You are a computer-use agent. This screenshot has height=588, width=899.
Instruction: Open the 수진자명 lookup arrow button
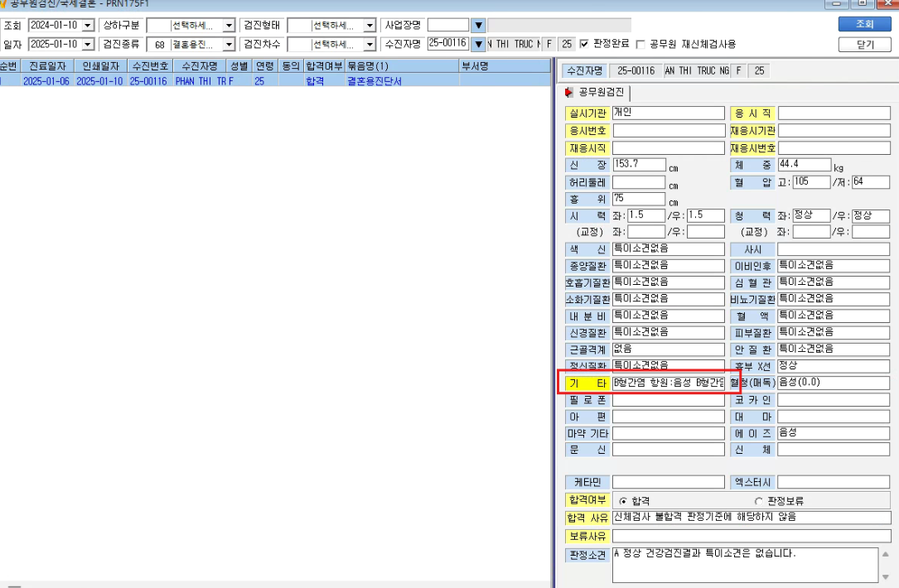coord(479,44)
